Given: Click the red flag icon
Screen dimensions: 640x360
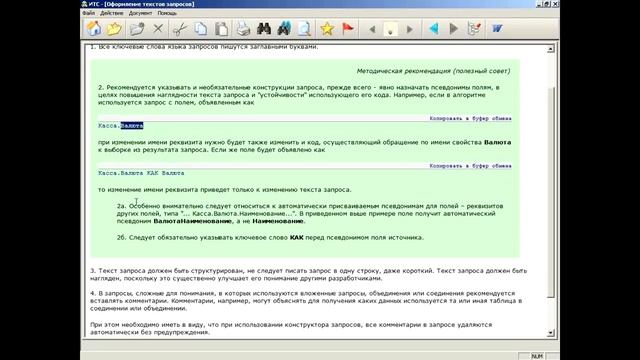Looking at the screenshot, I should (x=348, y=28).
